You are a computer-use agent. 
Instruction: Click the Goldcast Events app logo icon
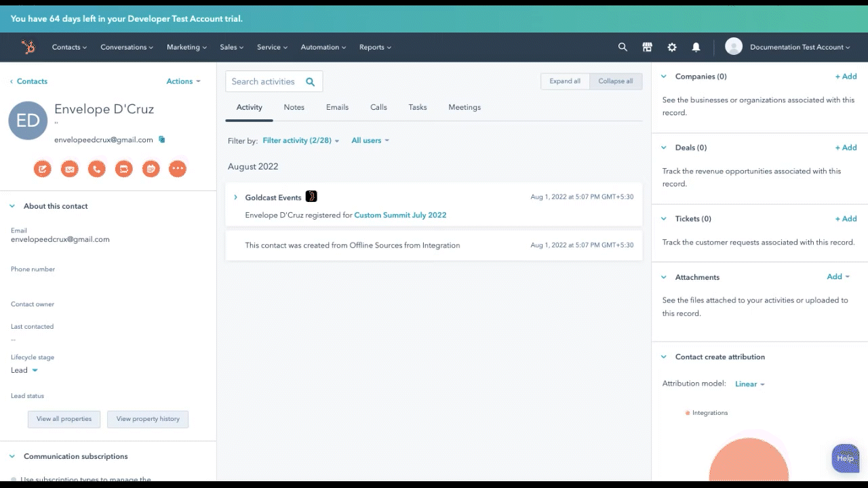pos(311,197)
